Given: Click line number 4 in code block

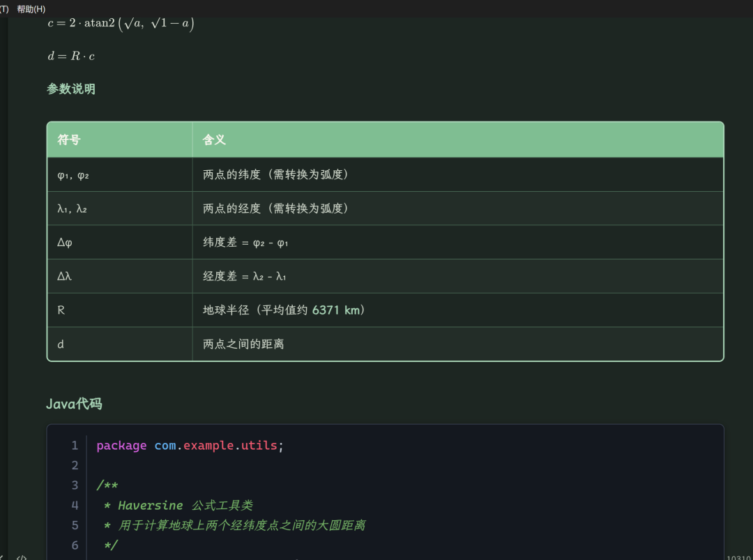Looking at the screenshot, I should (75, 505).
